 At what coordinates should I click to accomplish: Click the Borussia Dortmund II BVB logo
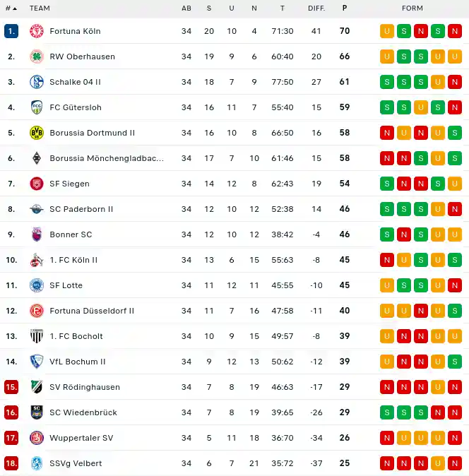37,133
